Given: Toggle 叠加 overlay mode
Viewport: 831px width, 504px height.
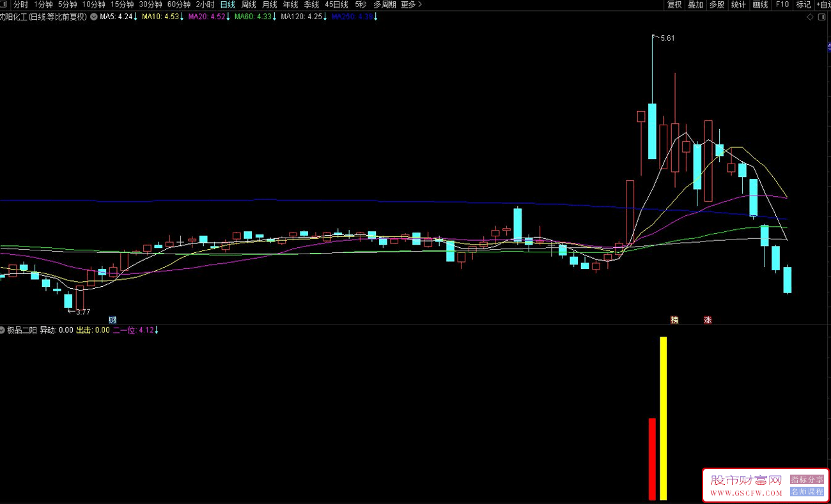Looking at the screenshot, I should pyautogui.click(x=695, y=4).
